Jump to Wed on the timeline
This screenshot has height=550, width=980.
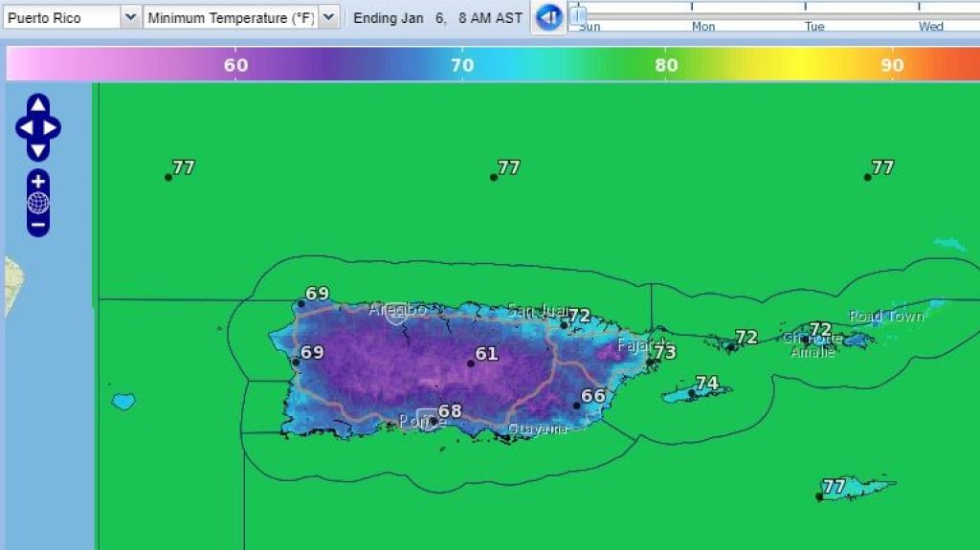930,26
